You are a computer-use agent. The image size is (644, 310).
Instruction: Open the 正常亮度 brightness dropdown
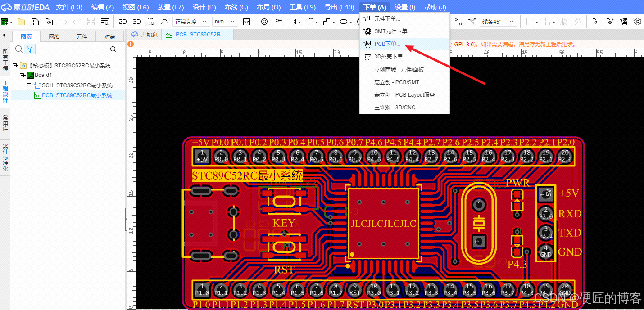tap(191, 22)
